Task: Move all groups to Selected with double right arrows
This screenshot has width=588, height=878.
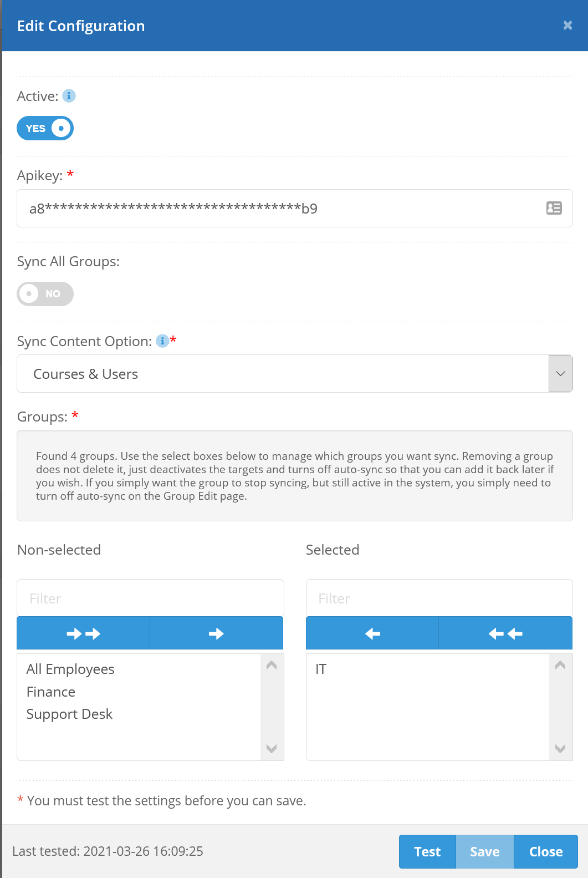Action: [83, 633]
